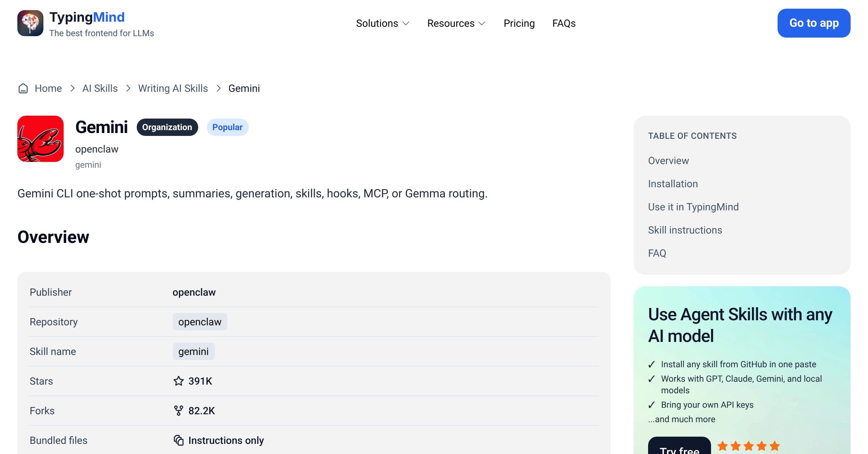The width and height of the screenshot is (868, 454).
Task: Click the Gemini title heading
Action: tap(102, 127)
